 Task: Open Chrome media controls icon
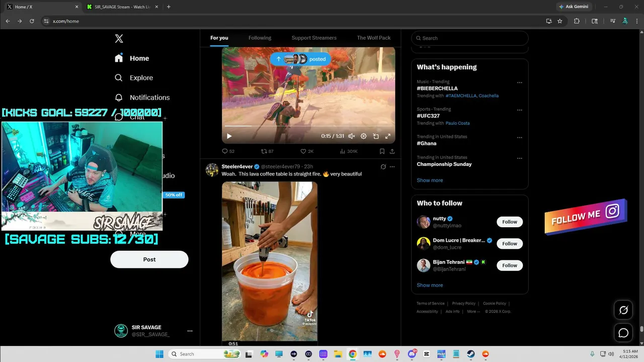point(613,21)
